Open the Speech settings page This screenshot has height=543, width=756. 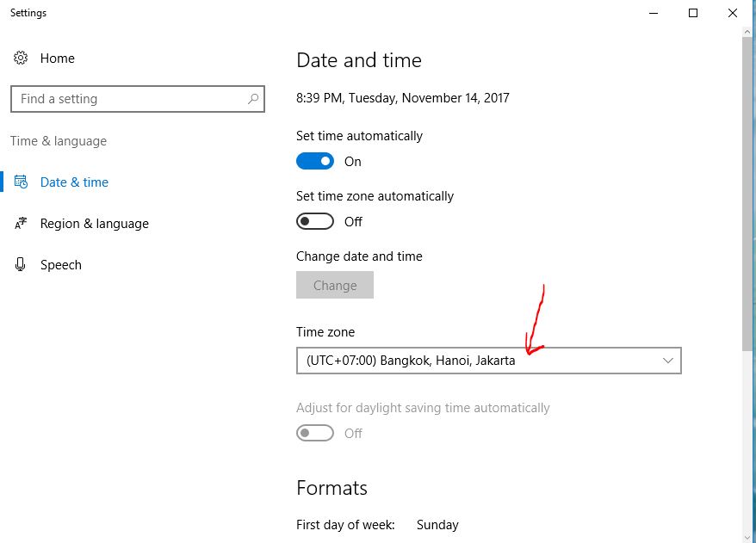pos(61,265)
